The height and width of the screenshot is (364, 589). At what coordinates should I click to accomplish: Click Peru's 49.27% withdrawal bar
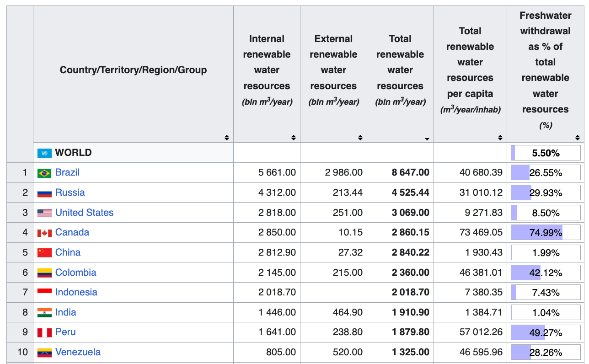click(x=546, y=333)
